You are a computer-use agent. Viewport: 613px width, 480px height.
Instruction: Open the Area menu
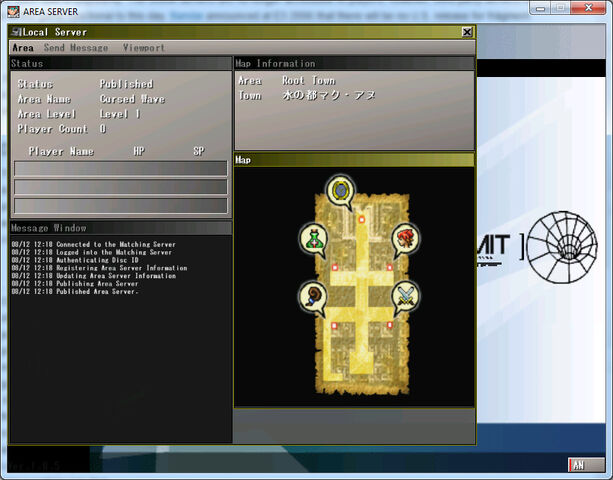[23, 48]
